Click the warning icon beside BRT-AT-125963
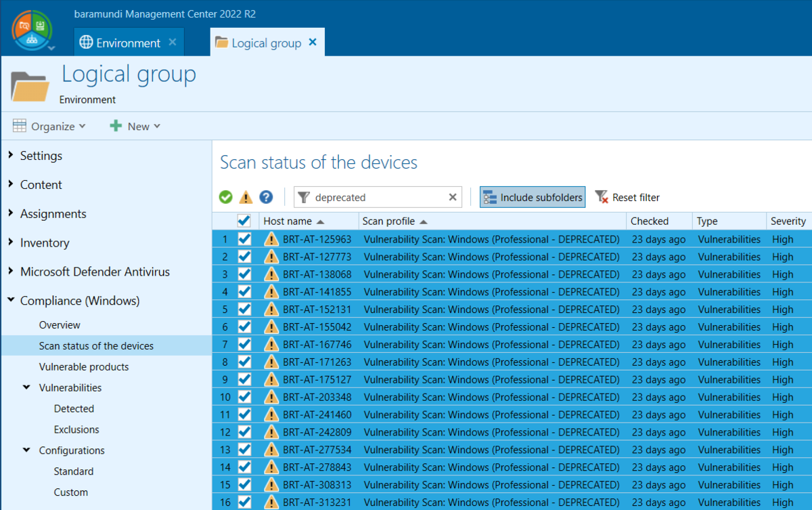The width and height of the screenshot is (812, 510). pos(271,239)
